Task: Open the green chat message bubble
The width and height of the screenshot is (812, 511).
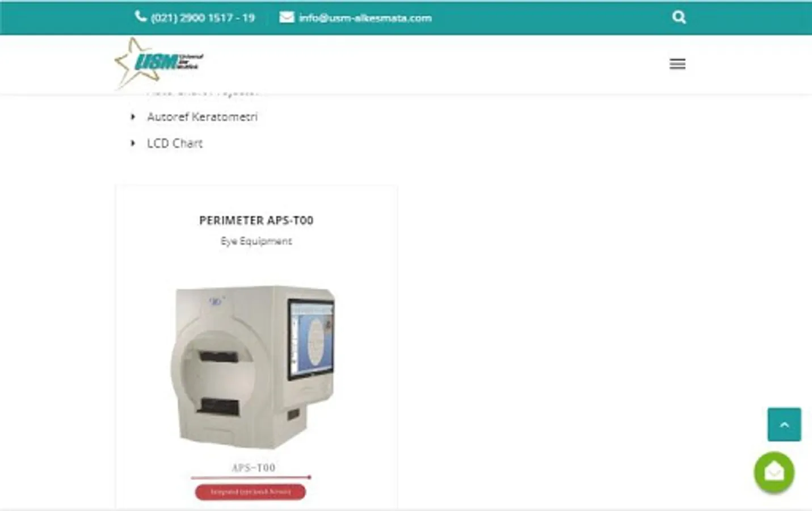Action: tap(774, 472)
